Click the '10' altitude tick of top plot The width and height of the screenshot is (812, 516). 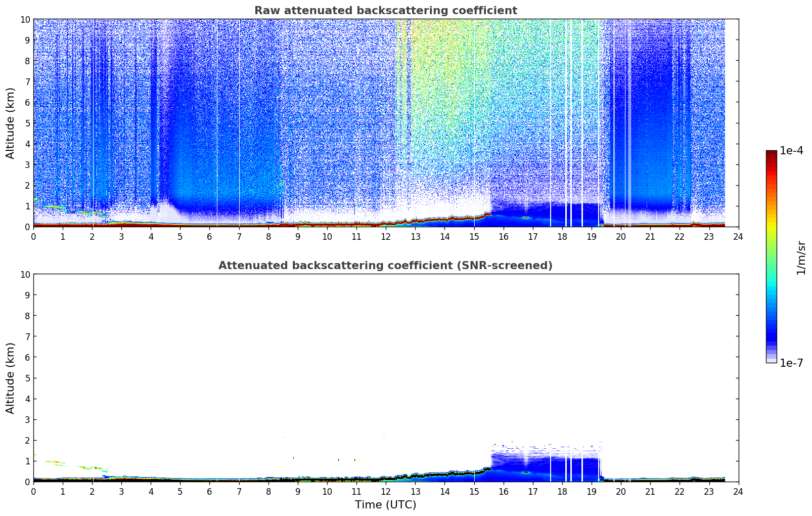coord(25,19)
